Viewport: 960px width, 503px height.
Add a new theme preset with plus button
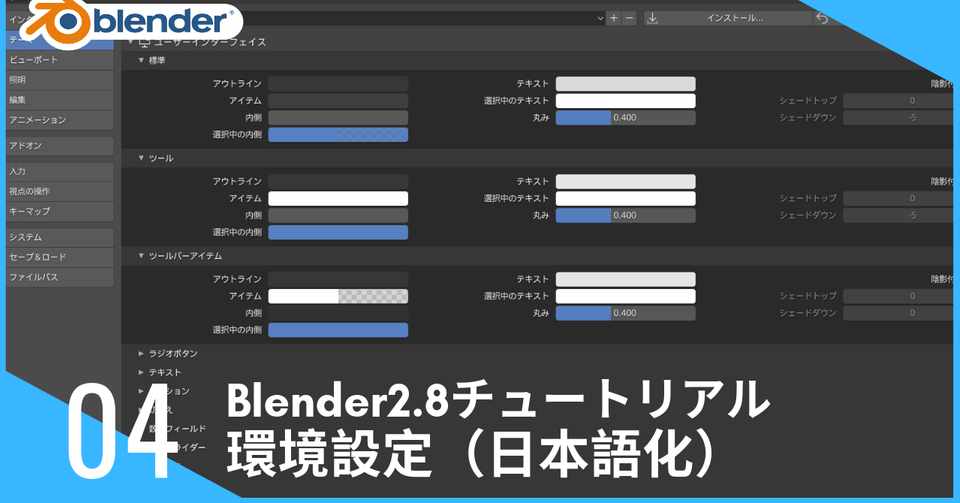pos(613,18)
